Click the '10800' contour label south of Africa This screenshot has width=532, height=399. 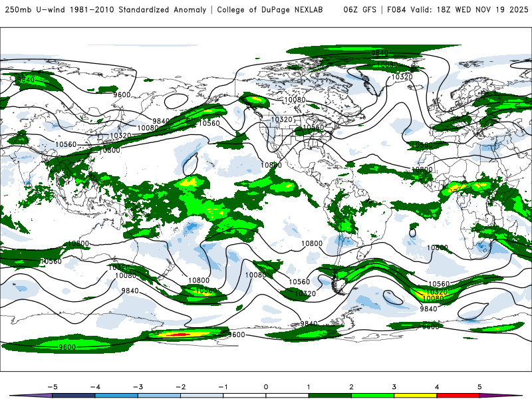tap(438, 248)
